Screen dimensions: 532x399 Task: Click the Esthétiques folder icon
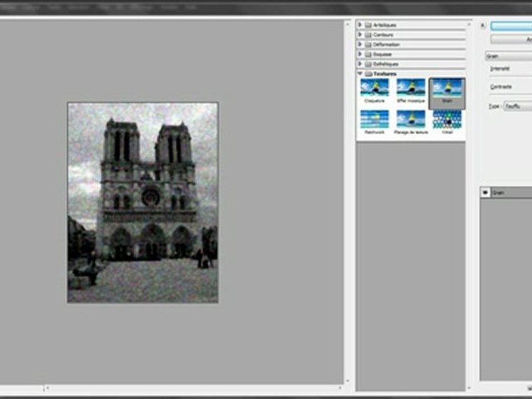(369, 64)
